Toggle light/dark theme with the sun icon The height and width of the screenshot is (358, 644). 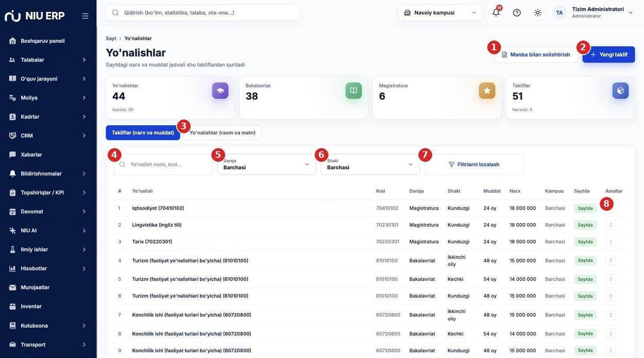tap(538, 12)
